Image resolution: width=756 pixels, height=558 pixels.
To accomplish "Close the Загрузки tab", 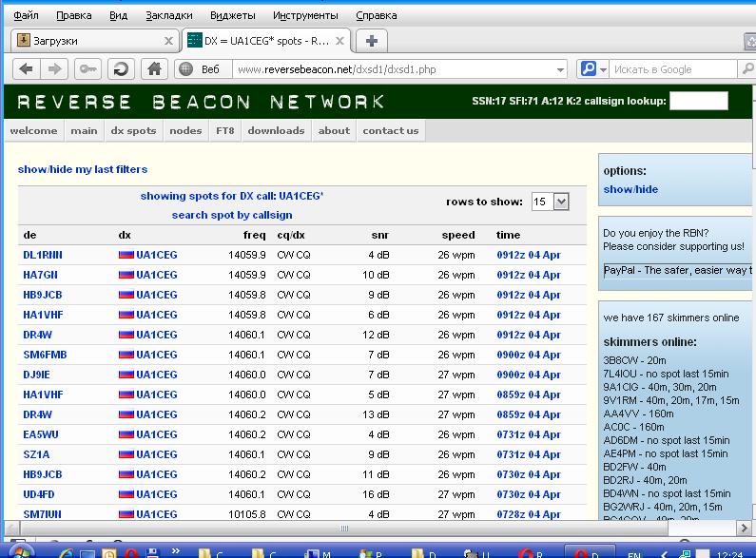I will pyautogui.click(x=168, y=41).
